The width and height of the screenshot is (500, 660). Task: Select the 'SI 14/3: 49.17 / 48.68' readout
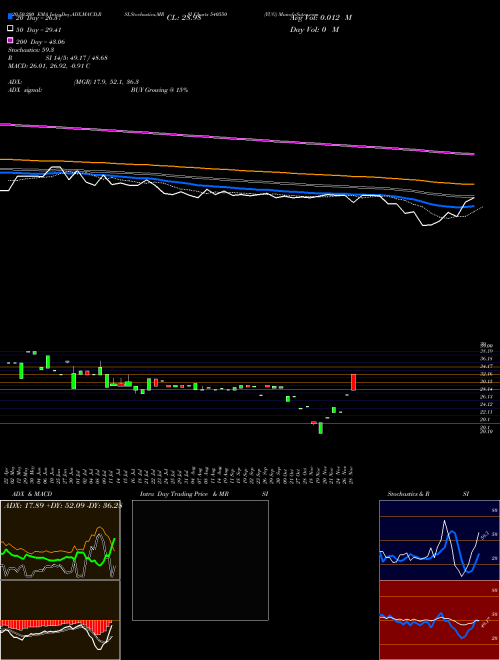tap(76, 58)
